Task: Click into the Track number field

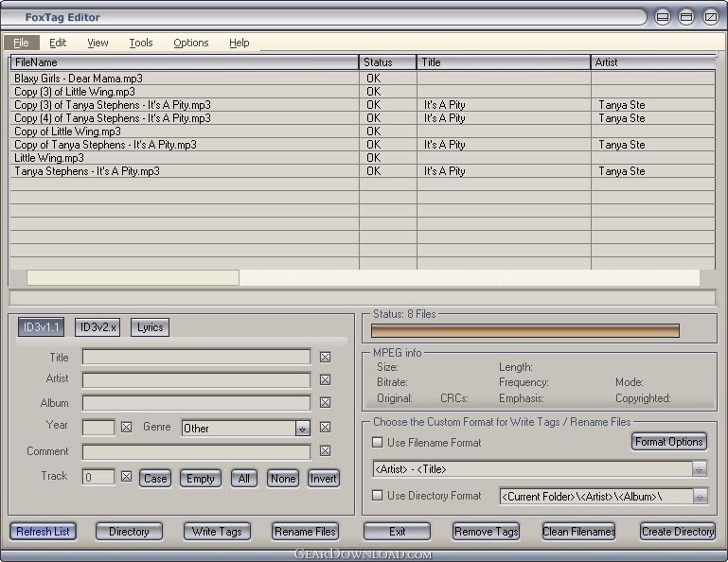Action: (98, 477)
